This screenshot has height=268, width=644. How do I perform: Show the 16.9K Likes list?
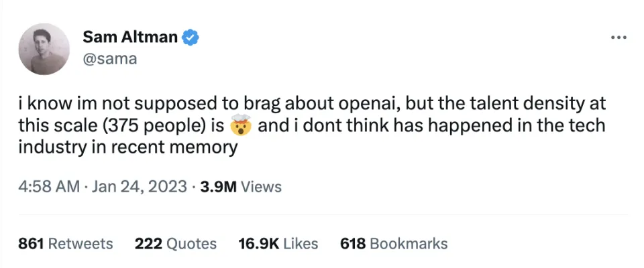coord(278,243)
